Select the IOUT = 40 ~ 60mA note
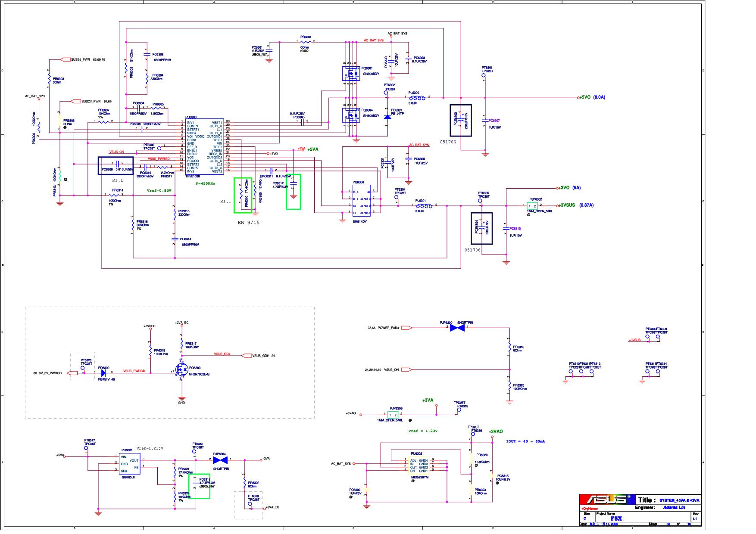This screenshot has height=534, width=756. coord(525,441)
